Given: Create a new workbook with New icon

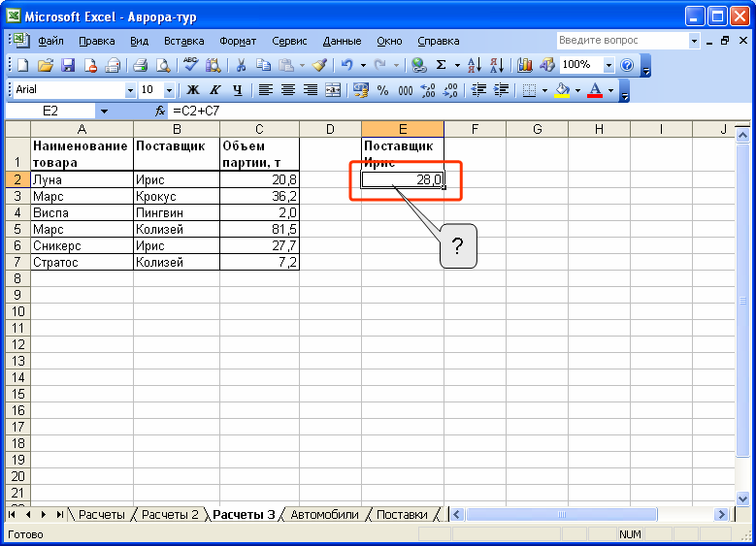Looking at the screenshot, I should [22, 65].
